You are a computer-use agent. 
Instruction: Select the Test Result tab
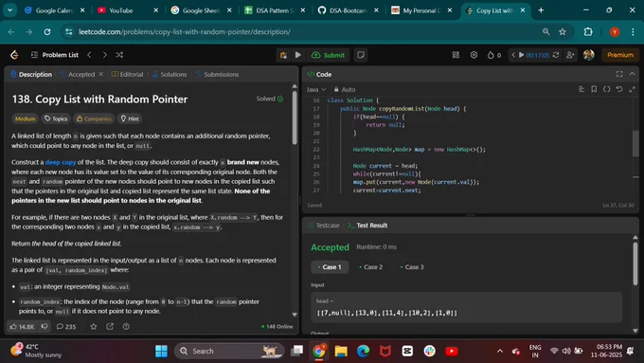(367, 226)
